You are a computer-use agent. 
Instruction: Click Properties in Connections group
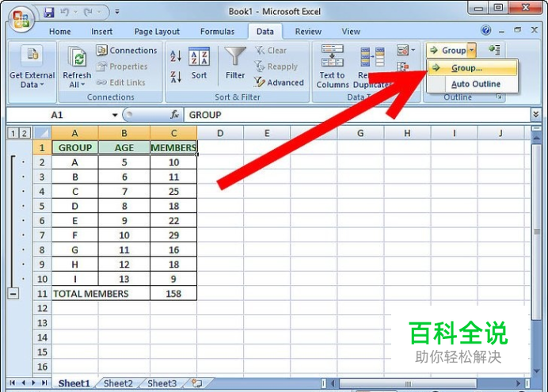pos(122,67)
